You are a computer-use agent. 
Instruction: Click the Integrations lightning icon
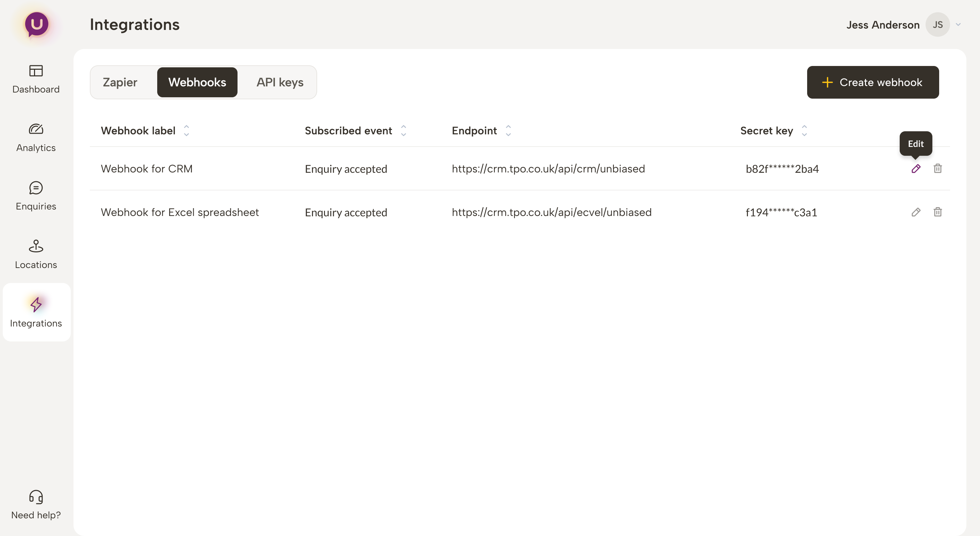[x=36, y=304]
